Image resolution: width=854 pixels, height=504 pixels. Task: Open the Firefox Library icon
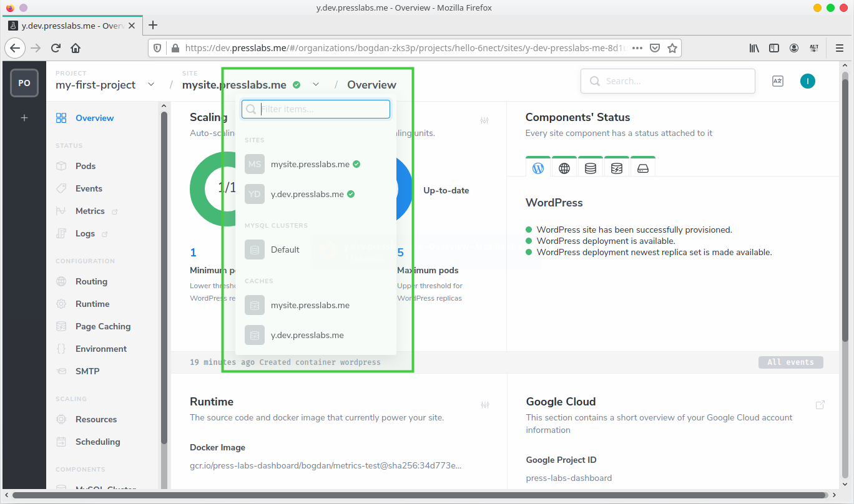(x=754, y=48)
